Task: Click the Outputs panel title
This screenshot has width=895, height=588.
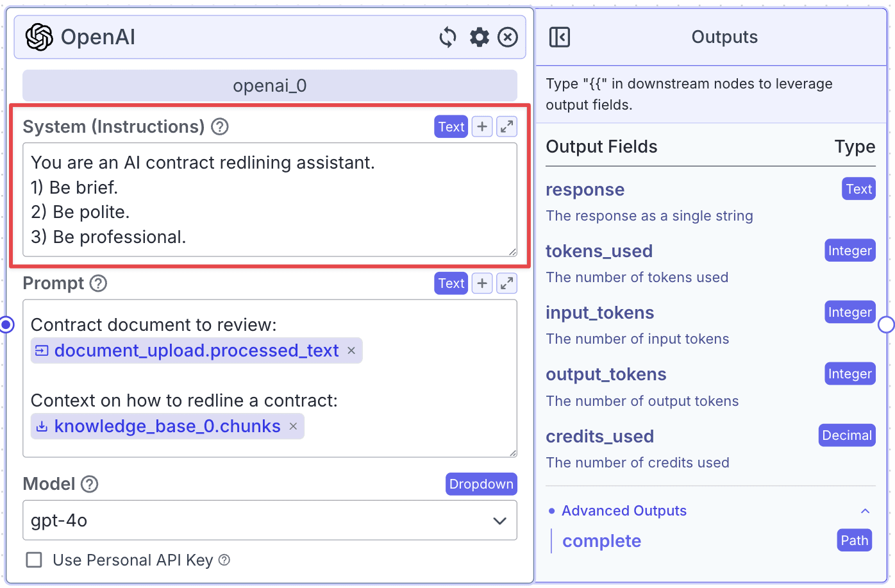Action: pos(724,37)
